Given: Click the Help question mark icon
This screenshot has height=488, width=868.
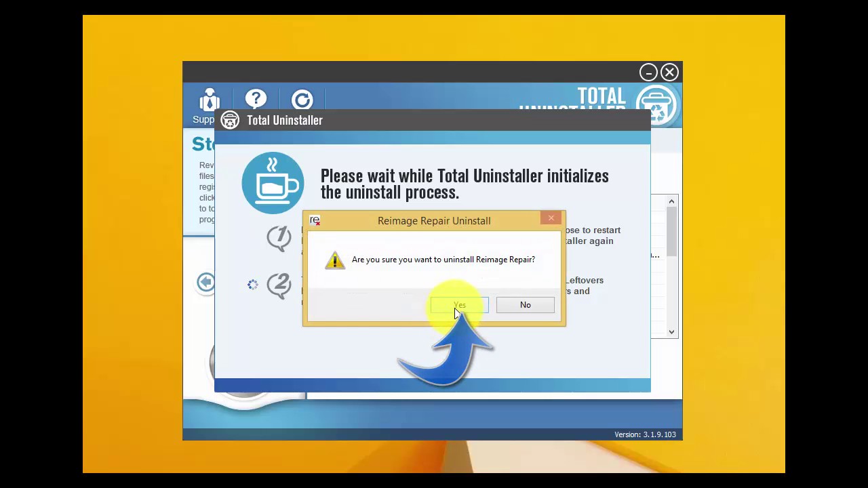Looking at the screenshot, I should (256, 100).
